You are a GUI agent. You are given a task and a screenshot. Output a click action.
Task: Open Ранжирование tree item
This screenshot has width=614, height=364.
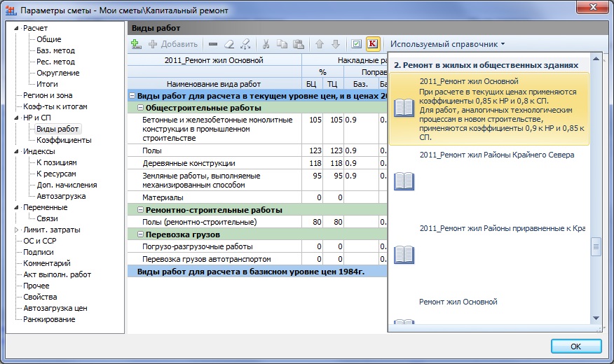[49, 319]
